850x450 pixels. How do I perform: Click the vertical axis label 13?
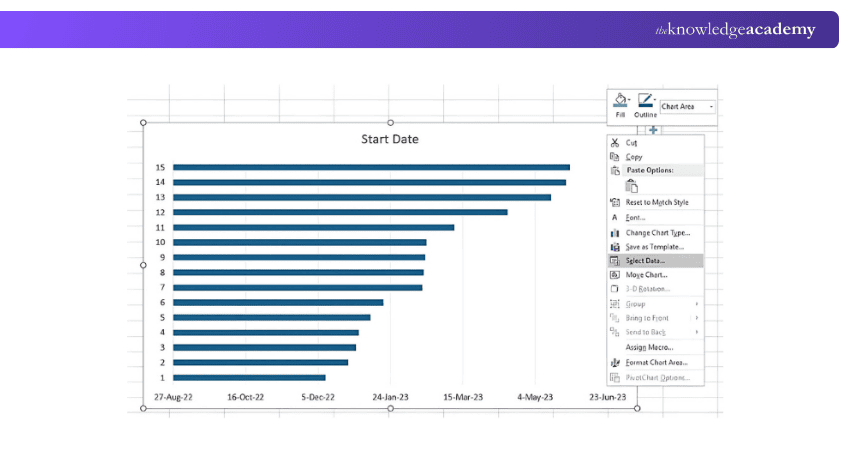160,197
